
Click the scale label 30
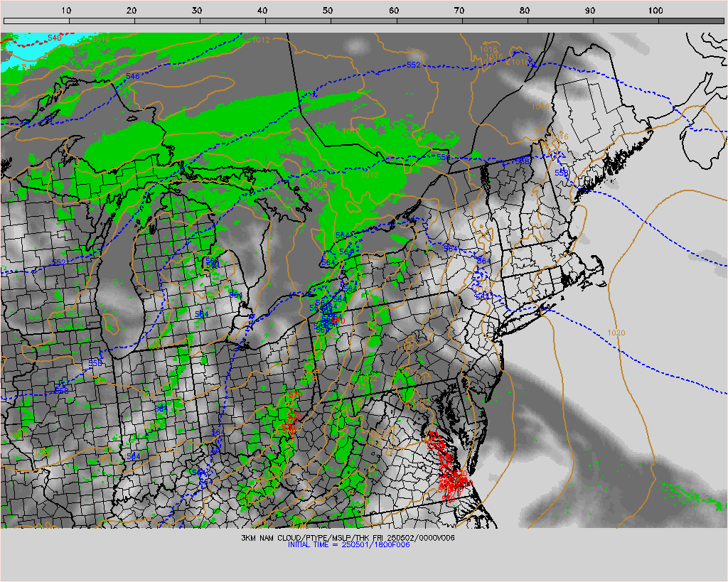197,10
